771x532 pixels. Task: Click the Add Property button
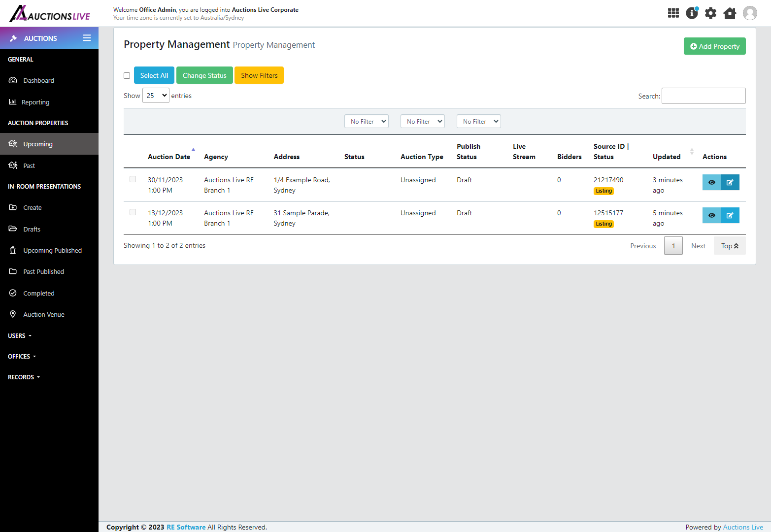715,46
